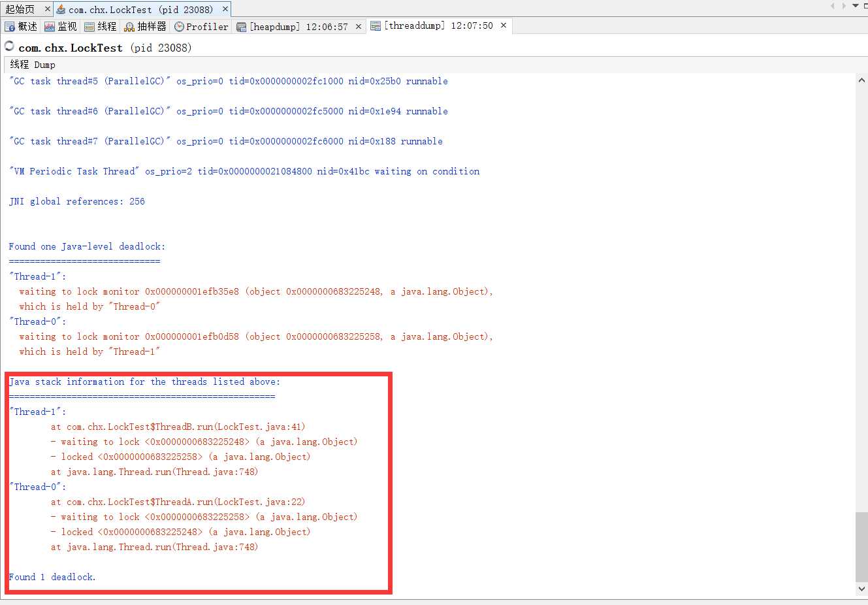
Task: Click 'Java stack information for the threads' line
Action: (144, 382)
